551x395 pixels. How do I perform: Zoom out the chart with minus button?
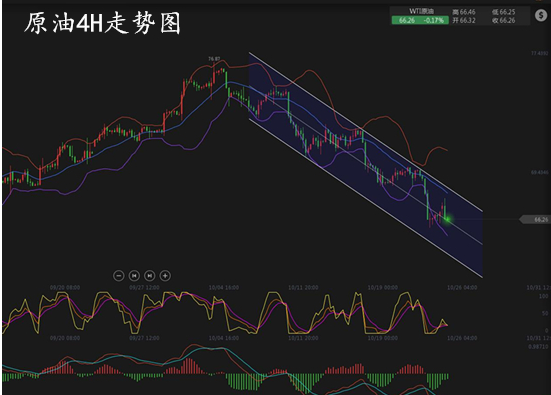click(119, 276)
